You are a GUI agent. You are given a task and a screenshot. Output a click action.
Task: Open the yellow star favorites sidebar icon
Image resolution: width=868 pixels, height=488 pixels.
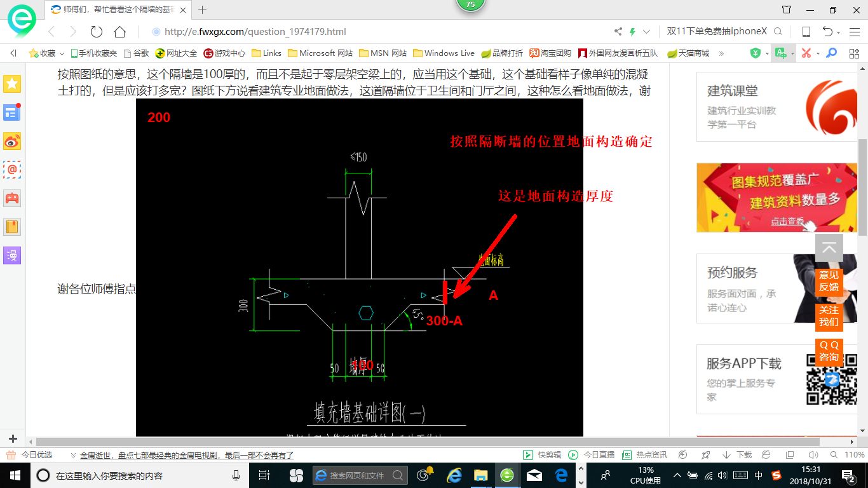point(12,83)
